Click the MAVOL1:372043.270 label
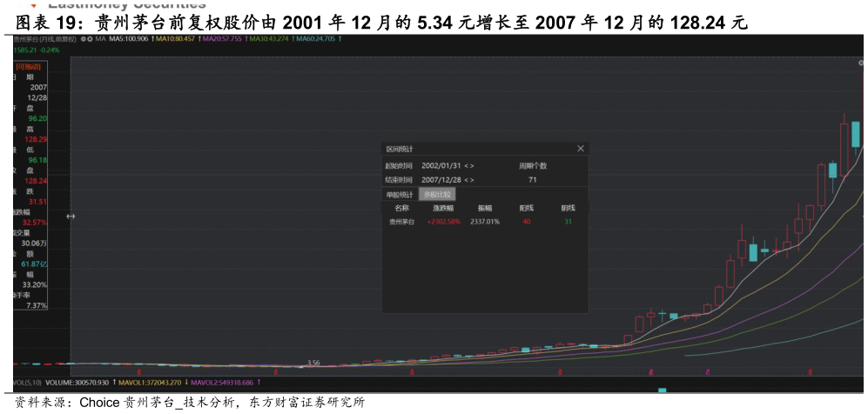This screenshot has width=868, height=414. tap(150, 383)
